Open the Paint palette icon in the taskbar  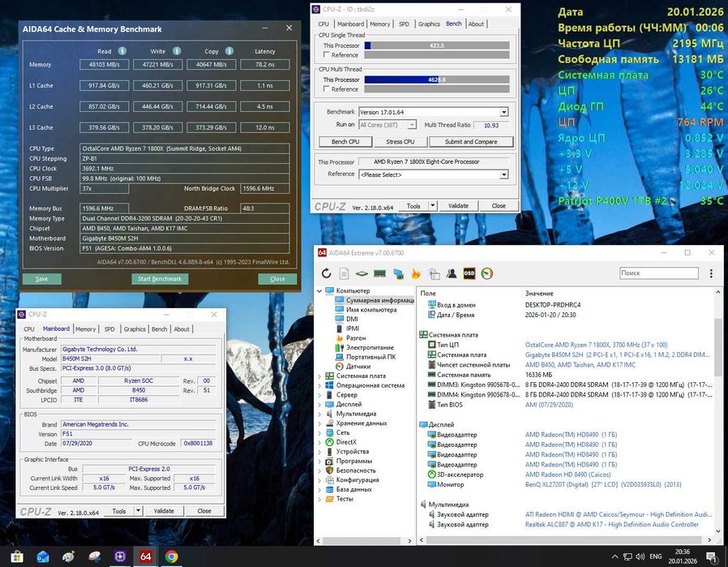[68, 556]
